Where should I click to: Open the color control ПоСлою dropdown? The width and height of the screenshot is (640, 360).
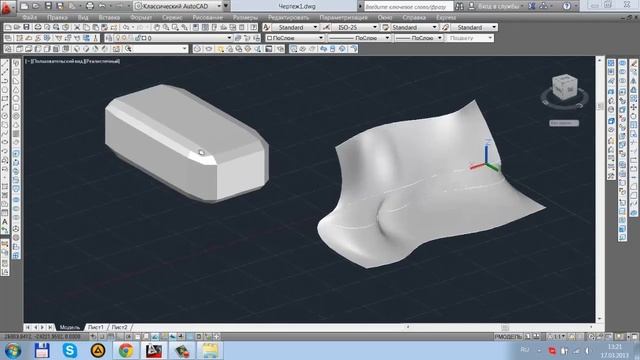click(x=295, y=38)
